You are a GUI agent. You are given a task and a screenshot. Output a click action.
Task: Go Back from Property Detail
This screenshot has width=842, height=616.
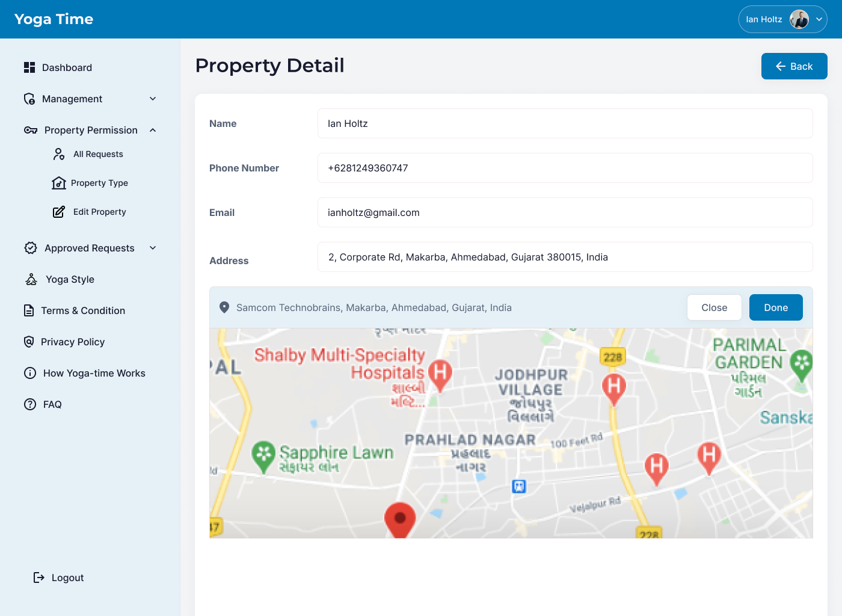(x=794, y=66)
